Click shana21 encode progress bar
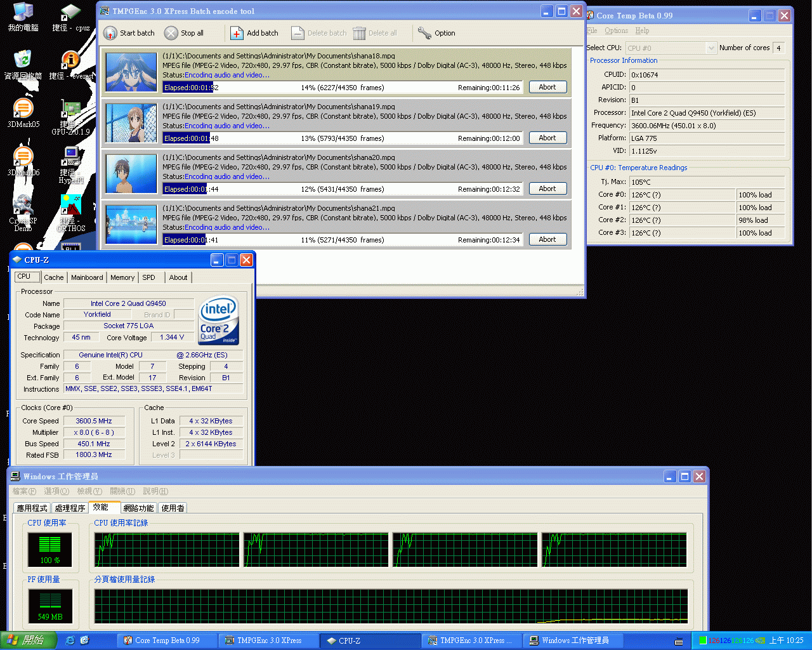The height and width of the screenshot is (650, 812). coord(343,240)
